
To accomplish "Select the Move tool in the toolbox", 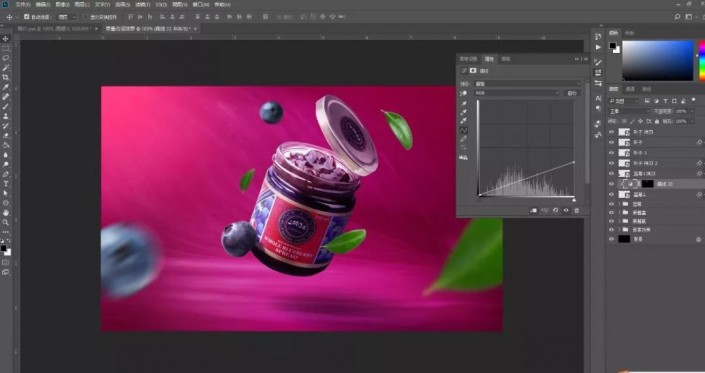I will click(6, 39).
